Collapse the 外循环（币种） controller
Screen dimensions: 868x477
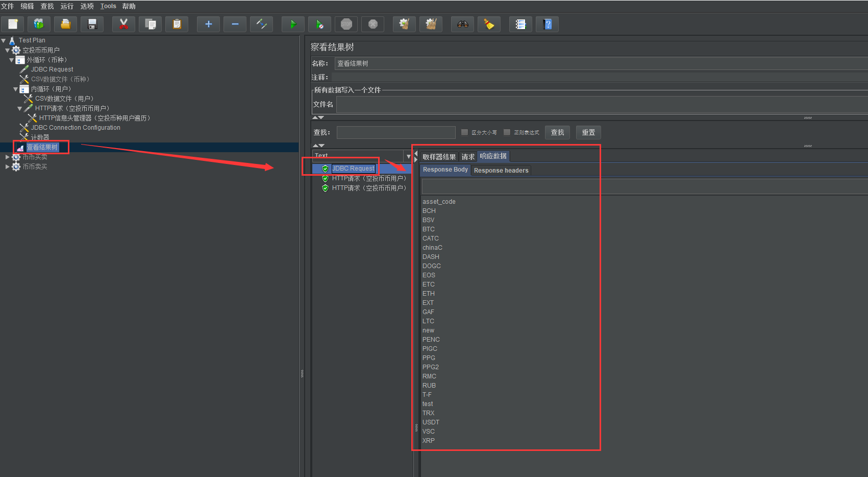[x=11, y=60]
